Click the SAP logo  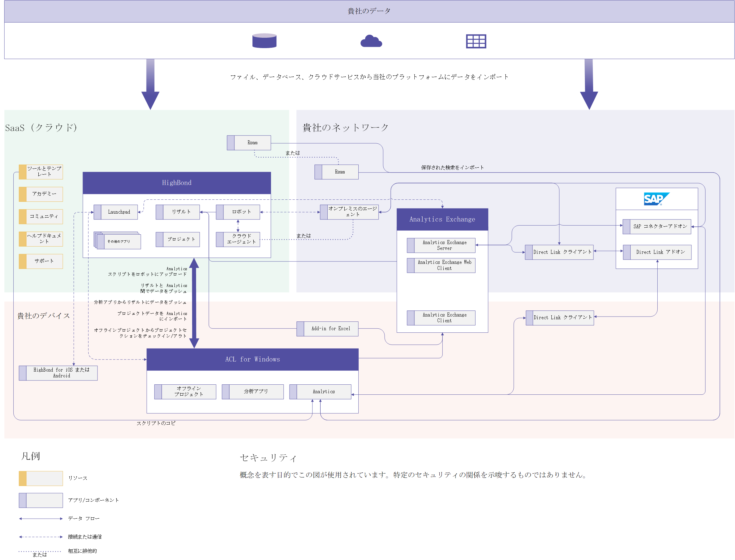pos(656,199)
